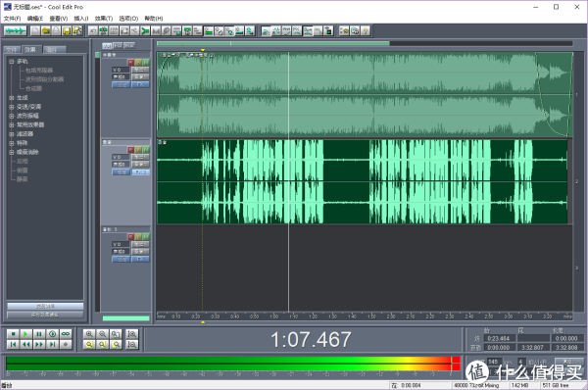588x390 pixels.
Task: Open the 插入(I) menu
Action: (x=81, y=19)
